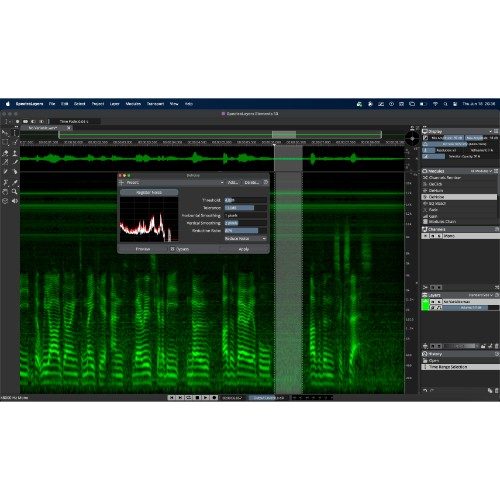Toggle the Bypass checkbox in DeNoise dialog
Screen dimensions: 500x500
tap(172, 249)
